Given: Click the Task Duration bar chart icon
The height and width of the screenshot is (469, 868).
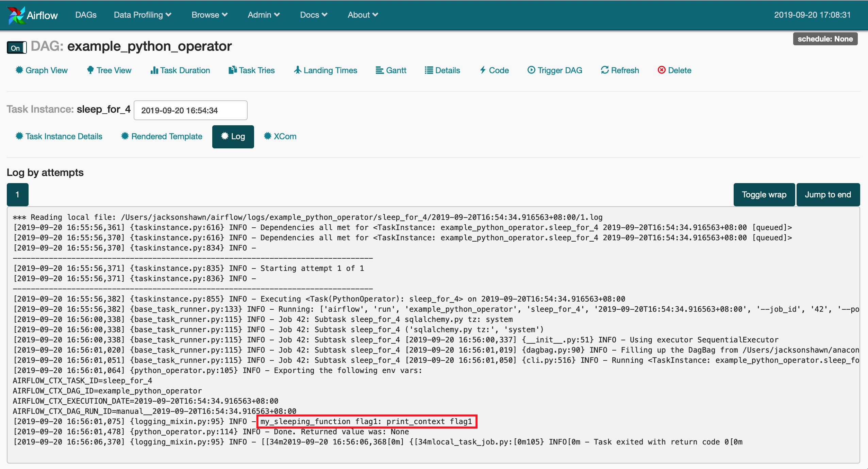Looking at the screenshot, I should tap(154, 70).
